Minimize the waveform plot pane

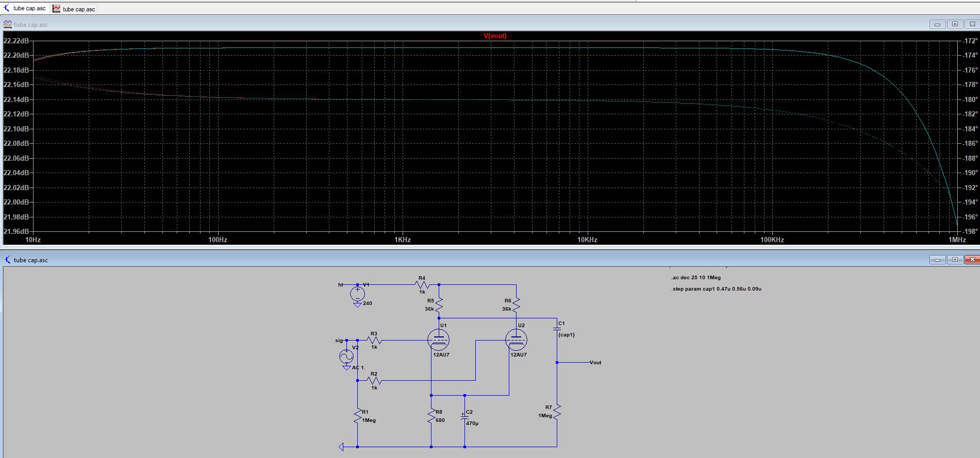[x=937, y=24]
